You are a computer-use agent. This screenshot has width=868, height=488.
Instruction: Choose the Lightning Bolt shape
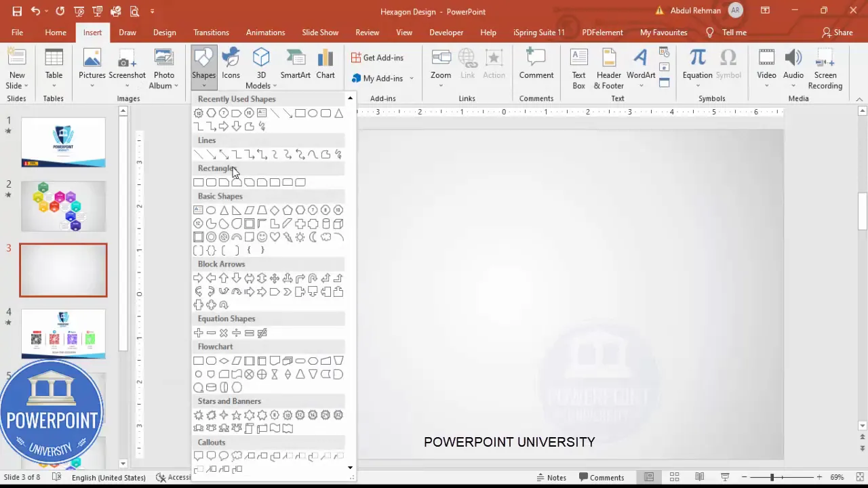[x=288, y=237]
